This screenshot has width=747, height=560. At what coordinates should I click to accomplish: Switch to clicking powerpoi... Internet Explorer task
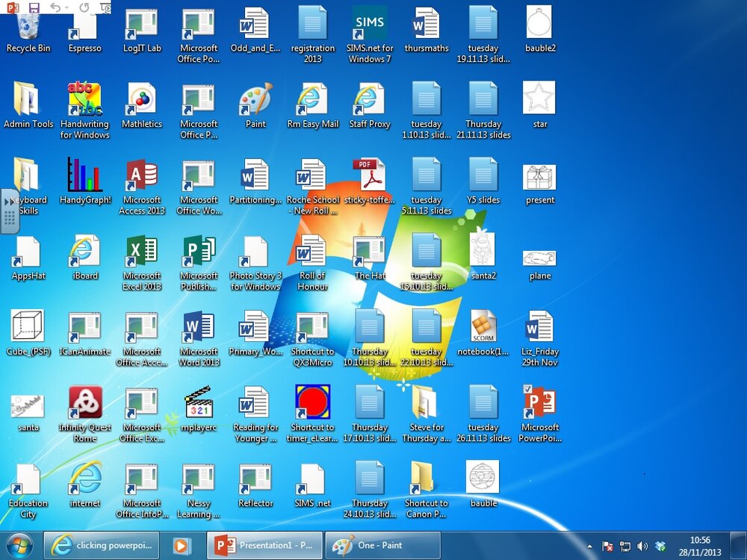click(102, 546)
